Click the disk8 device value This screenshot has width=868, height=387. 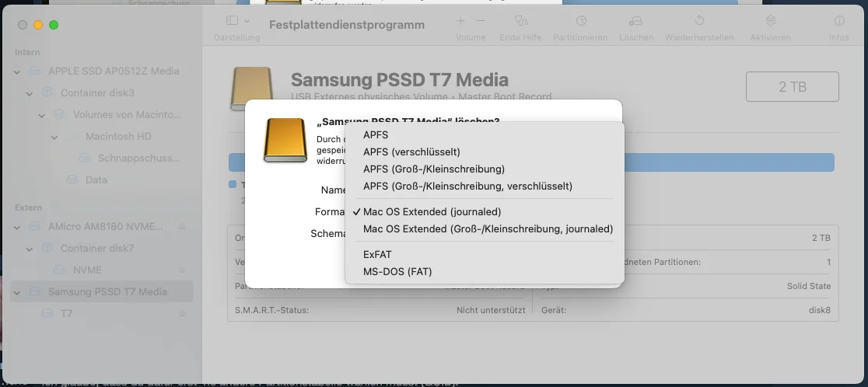click(x=819, y=310)
